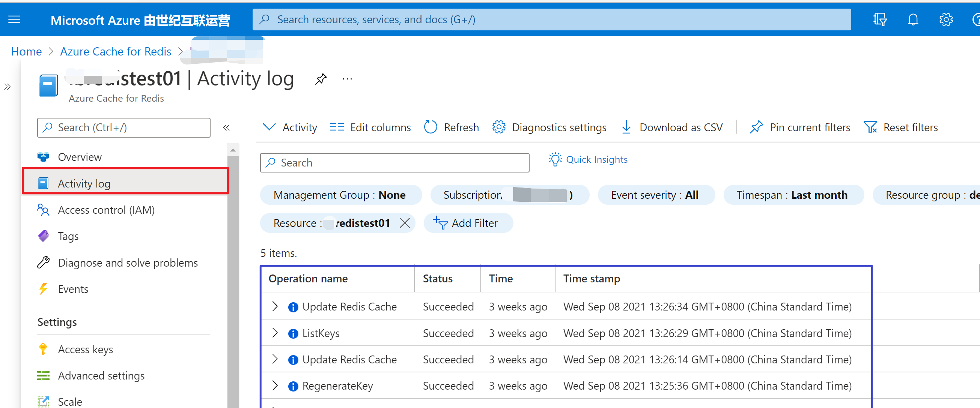980x408 pixels.
Task: Click the wrench Diagnose icon
Action: point(44,262)
